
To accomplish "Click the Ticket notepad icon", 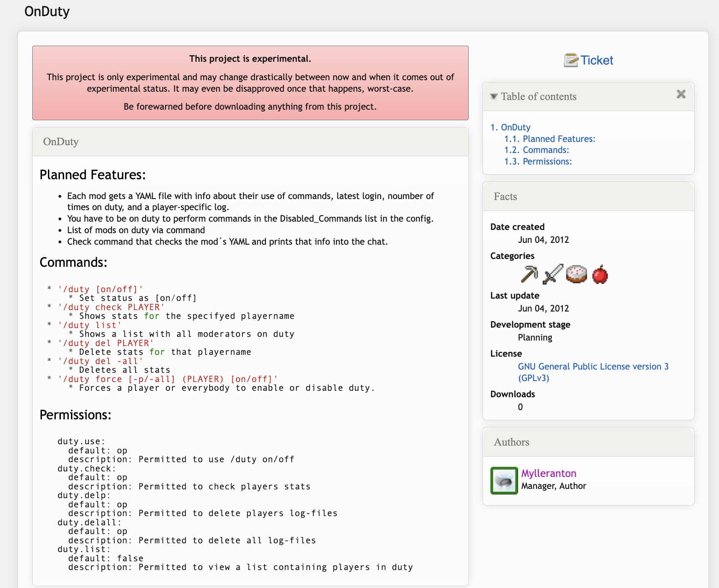I will pyautogui.click(x=571, y=60).
